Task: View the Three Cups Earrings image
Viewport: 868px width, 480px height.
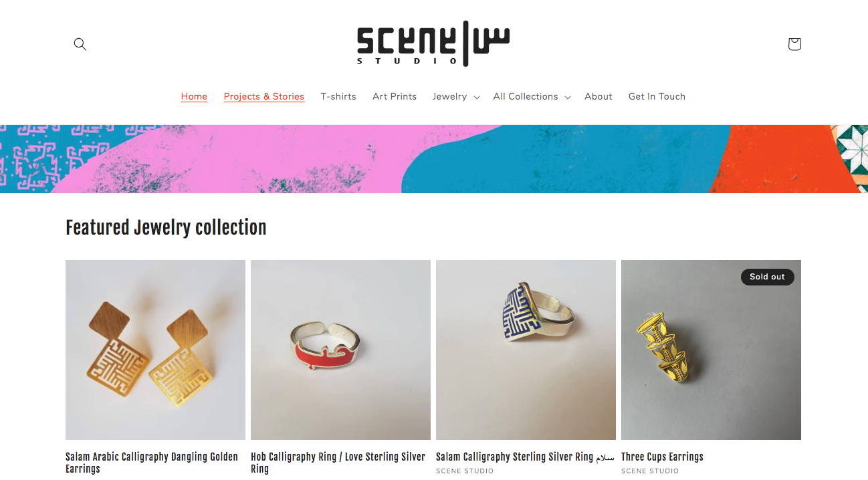Action: tap(711, 350)
